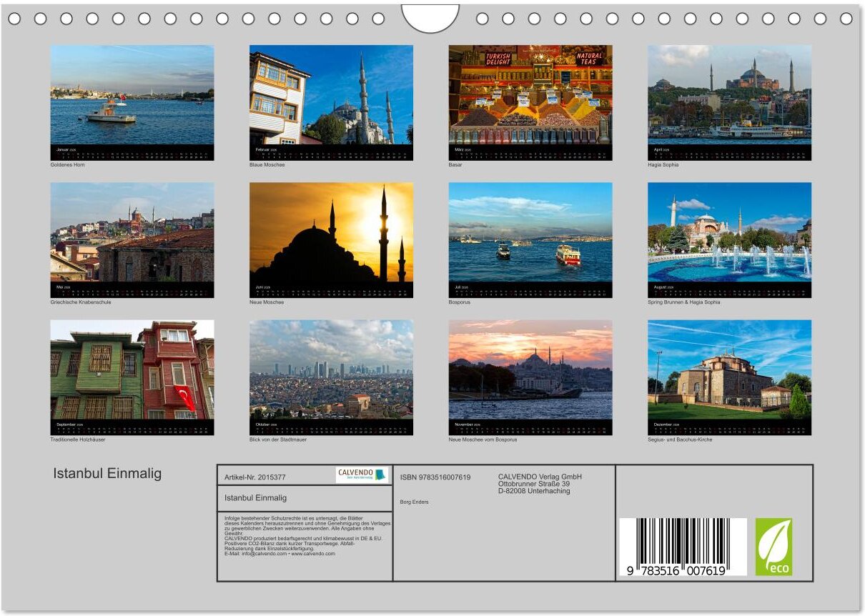Screen dimensions: 865x616
Task: Click the large 'Istanbul Einmalig' title at left
Action: 107,473
